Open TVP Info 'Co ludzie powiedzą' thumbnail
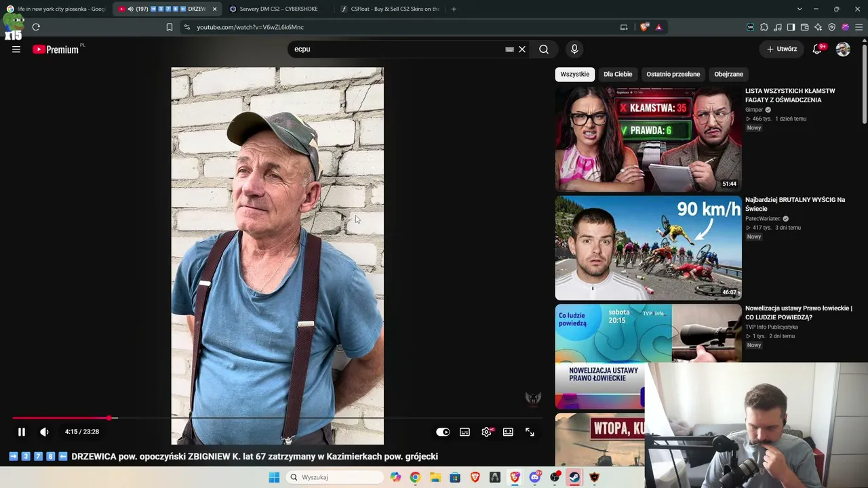868x488 pixels. 648,356
